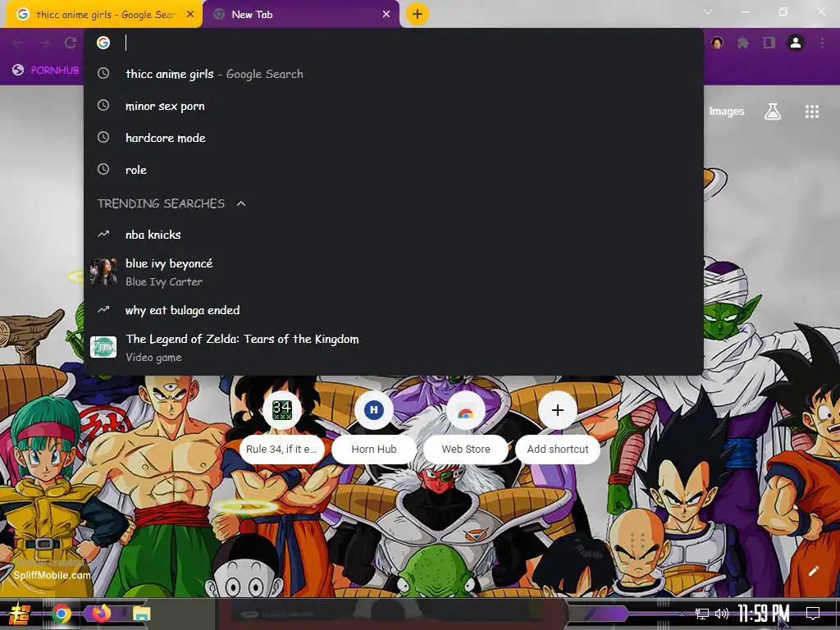Choose the 'nba knicks' trending search
Image resolution: width=840 pixels, height=630 pixels.
point(394,235)
